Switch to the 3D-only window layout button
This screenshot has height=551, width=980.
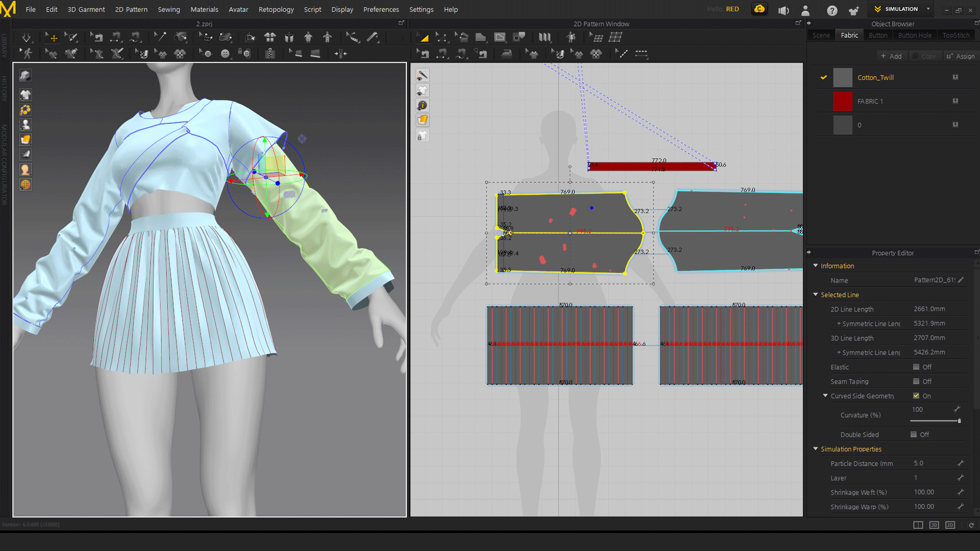pyautogui.click(x=934, y=525)
